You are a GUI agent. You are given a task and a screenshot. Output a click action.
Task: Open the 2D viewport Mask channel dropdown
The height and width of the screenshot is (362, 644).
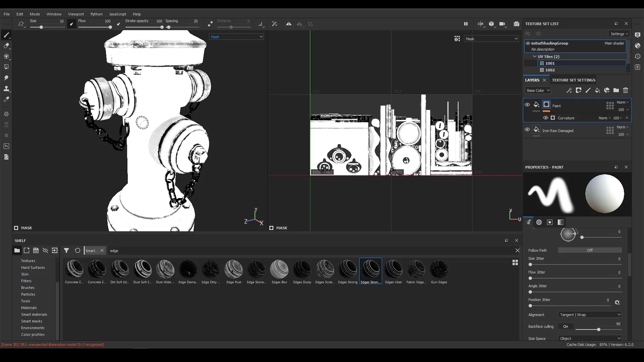(x=491, y=39)
